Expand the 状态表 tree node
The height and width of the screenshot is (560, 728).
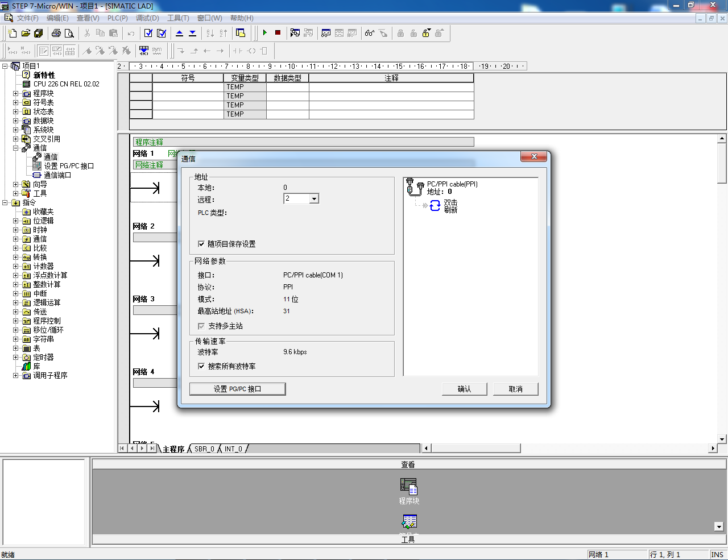click(16, 111)
